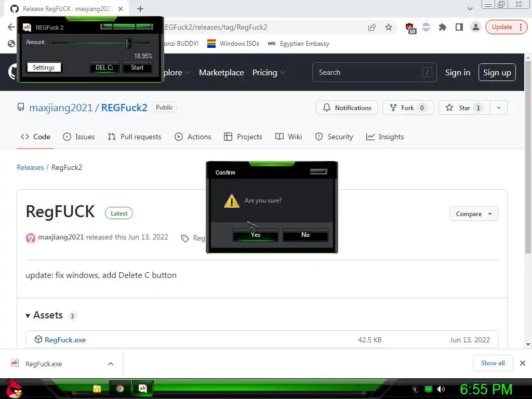Screen dimensions: 532x399
Task: Click the 6:55 PM taskbar clock
Action: (x=486, y=389)
